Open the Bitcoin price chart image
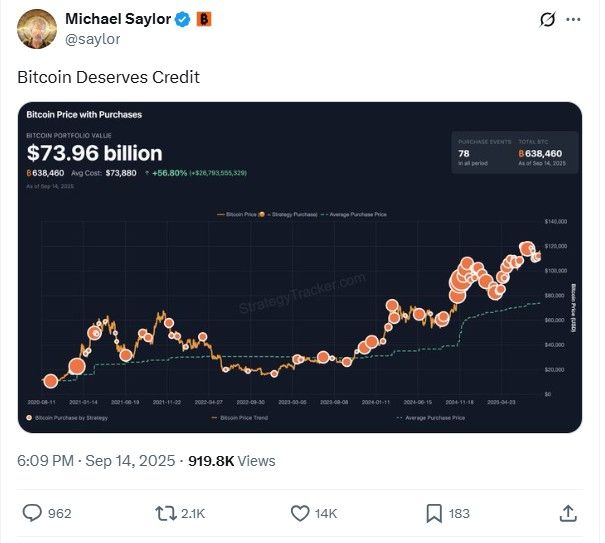Image resolution: width=605 pixels, height=543 pixels. coord(300,267)
